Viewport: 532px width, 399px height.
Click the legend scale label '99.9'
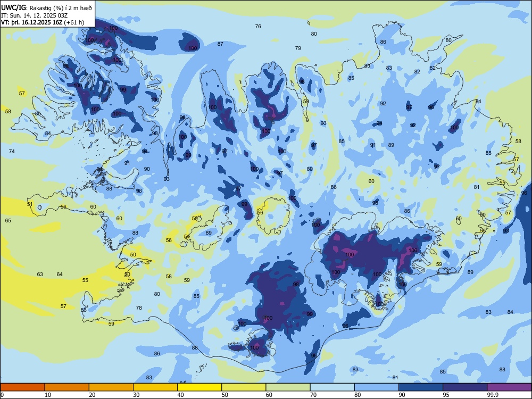pyautogui.click(x=492, y=395)
